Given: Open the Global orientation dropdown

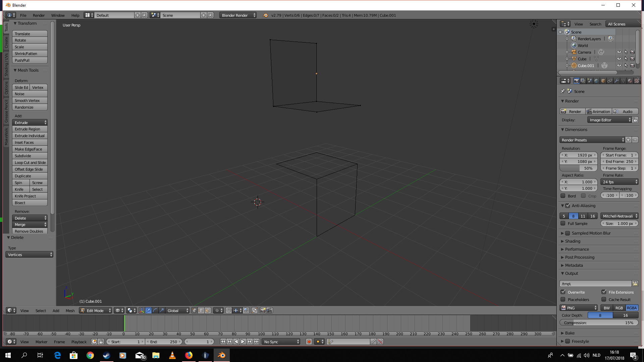Looking at the screenshot, I should 178,310.
